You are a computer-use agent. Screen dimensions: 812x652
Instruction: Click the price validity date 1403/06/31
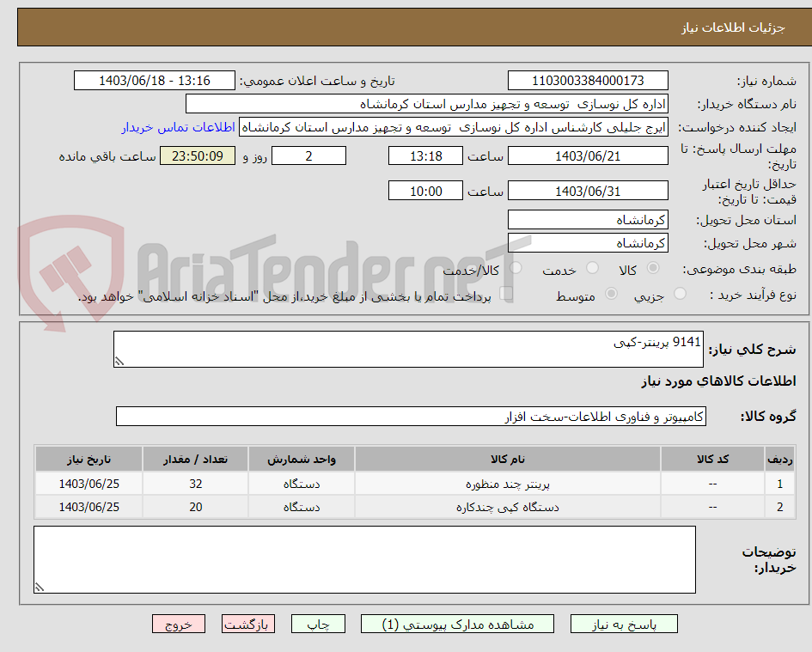[588, 191]
